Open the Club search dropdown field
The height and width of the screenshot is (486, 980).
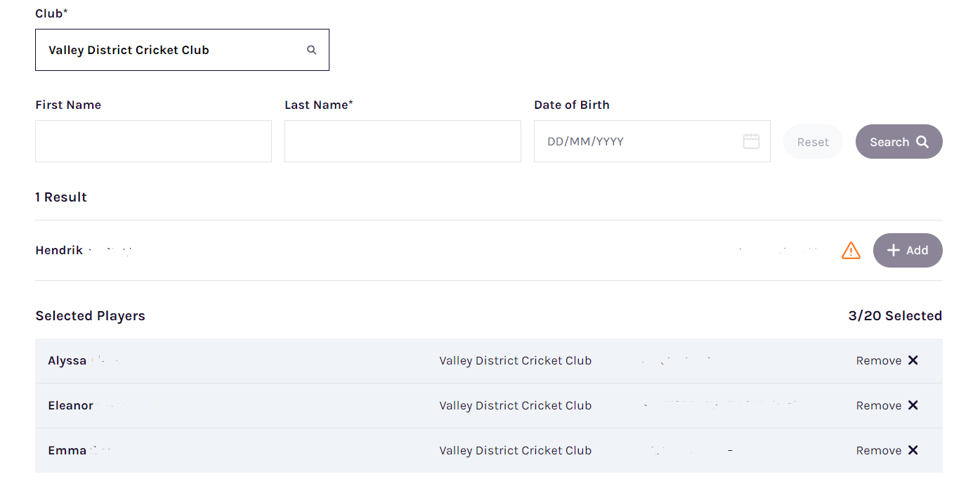coord(182,50)
